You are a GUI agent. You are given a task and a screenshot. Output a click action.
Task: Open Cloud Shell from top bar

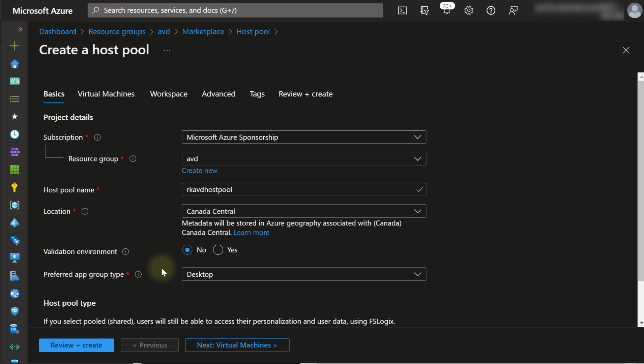click(402, 10)
